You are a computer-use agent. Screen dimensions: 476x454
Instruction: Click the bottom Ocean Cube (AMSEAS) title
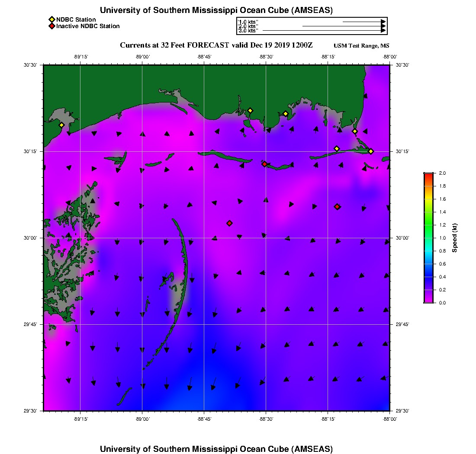click(x=216, y=449)
